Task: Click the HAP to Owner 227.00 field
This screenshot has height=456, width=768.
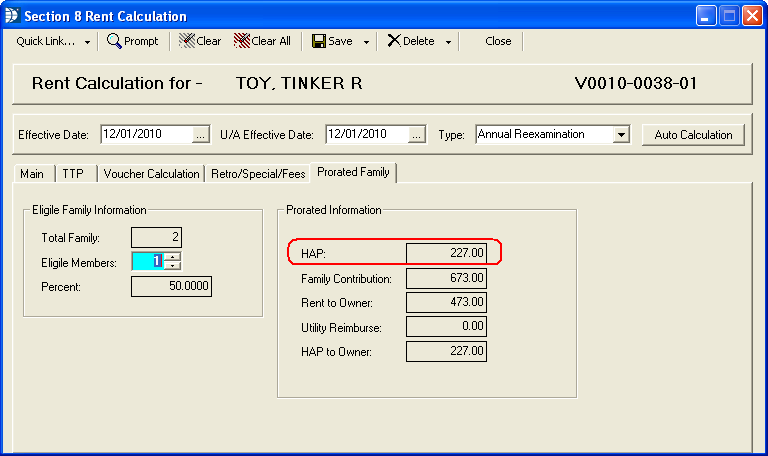Action: pyautogui.click(x=446, y=351)
